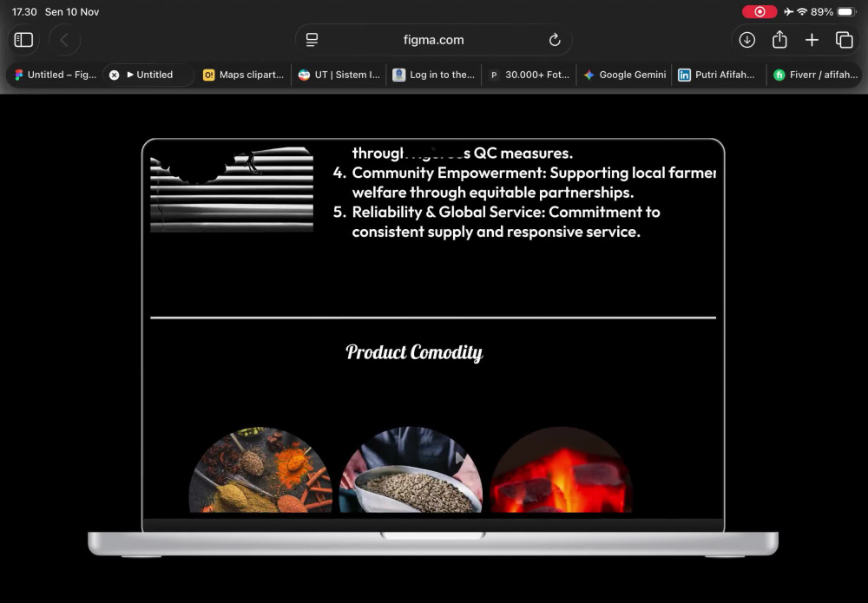Screen dimensions: 868x603
Task: Tap the screen recording indicator
Action: [759, 11]
